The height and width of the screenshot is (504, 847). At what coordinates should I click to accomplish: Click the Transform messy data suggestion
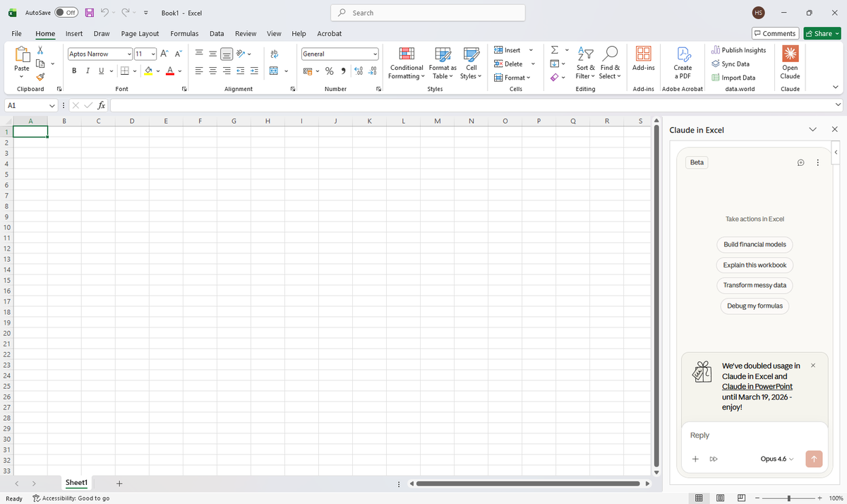[x=755, y=285]
